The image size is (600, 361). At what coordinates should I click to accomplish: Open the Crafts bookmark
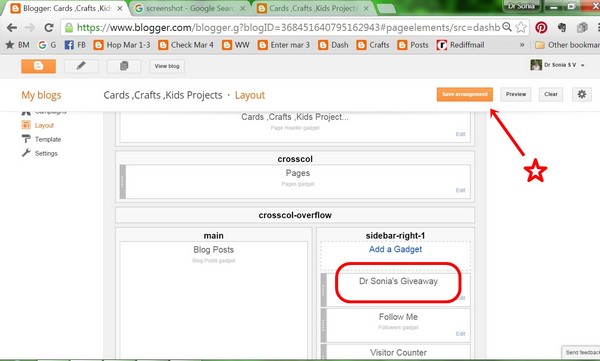373,45
